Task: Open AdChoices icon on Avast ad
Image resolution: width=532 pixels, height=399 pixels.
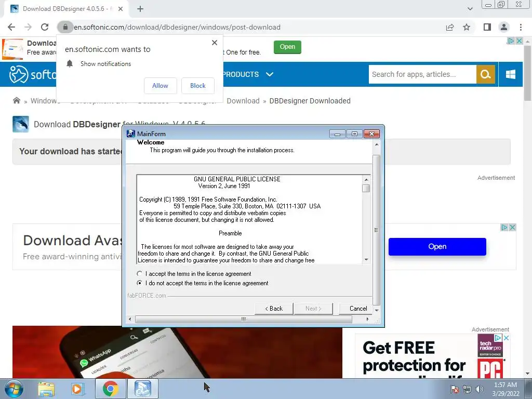Action: click(504, 228)
